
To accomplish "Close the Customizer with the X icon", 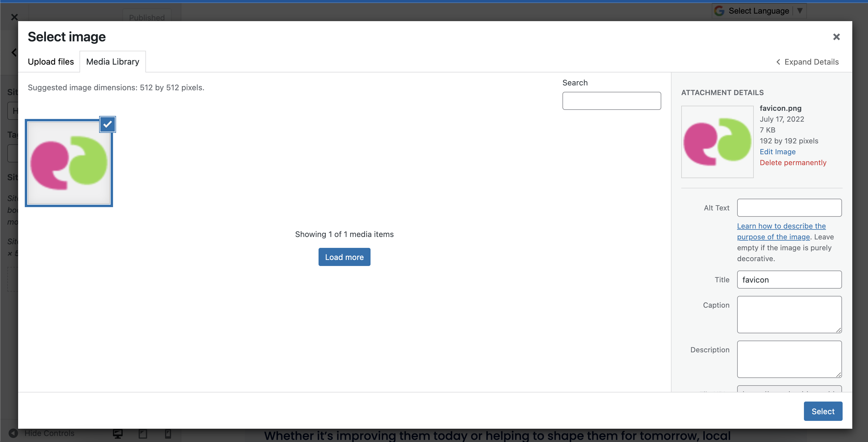I will coord(14,17).
